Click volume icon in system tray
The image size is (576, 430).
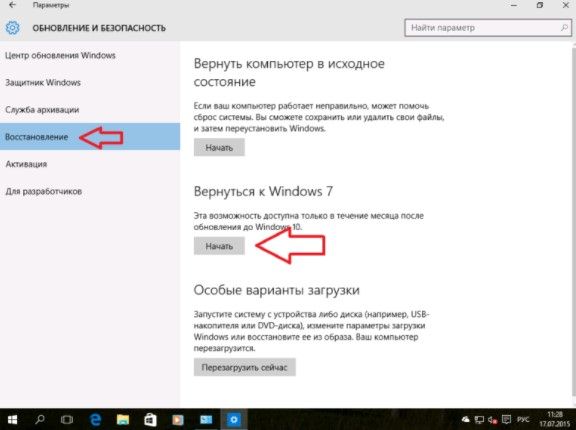tap(493, 419)
